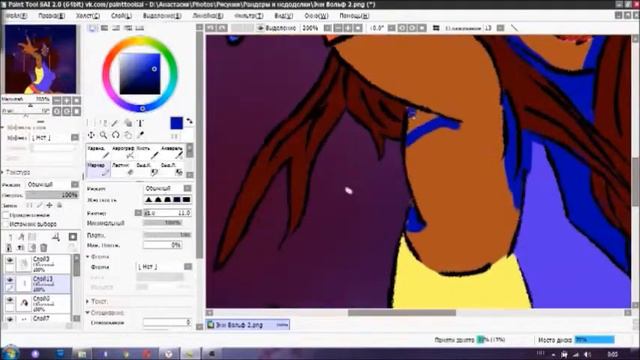Delete layer with the trash icon

tap(44, 247)
